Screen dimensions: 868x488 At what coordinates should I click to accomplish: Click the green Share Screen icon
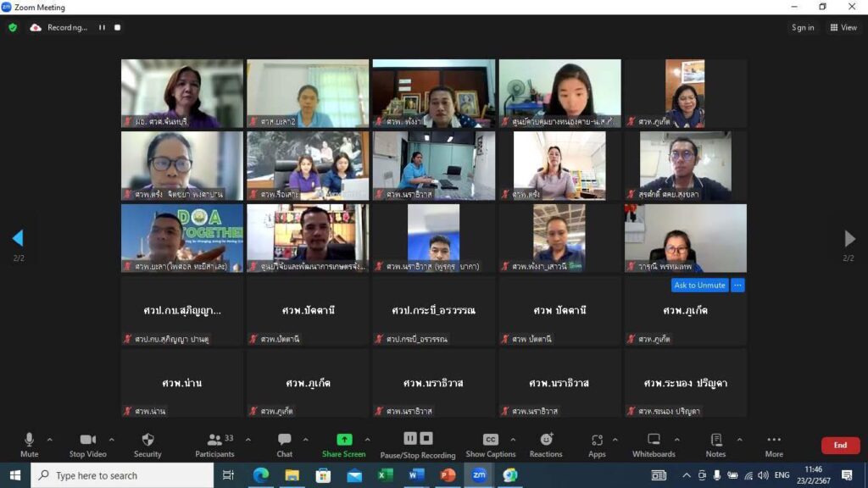tap(344, 440)
